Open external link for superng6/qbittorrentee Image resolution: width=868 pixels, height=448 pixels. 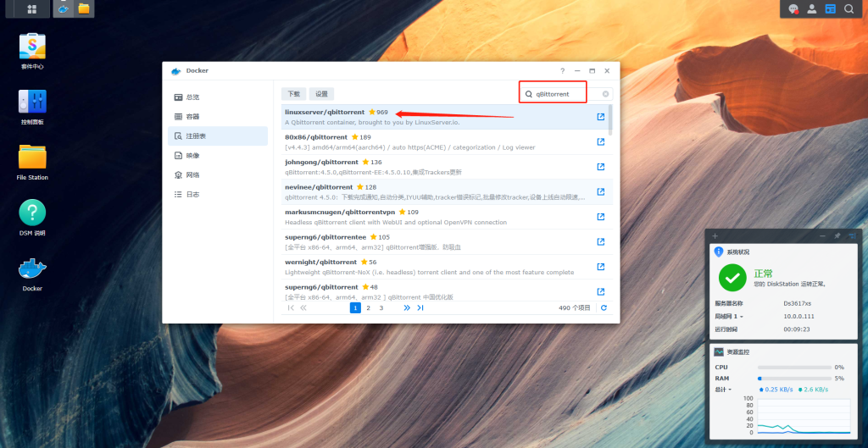(601, 241)
